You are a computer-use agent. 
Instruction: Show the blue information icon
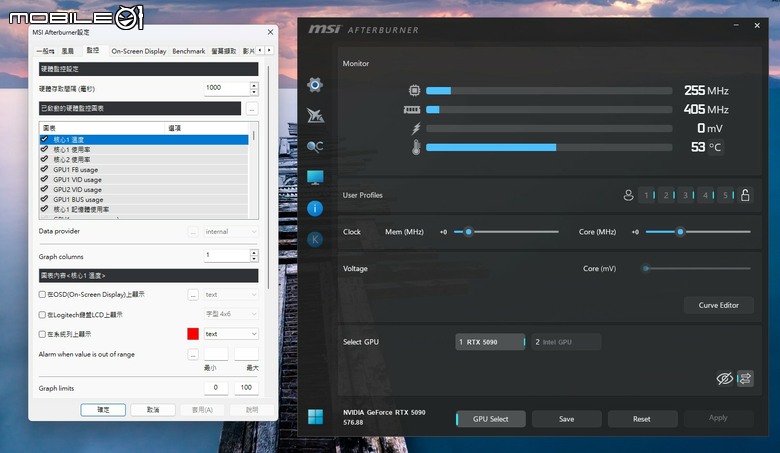[315, 208]
